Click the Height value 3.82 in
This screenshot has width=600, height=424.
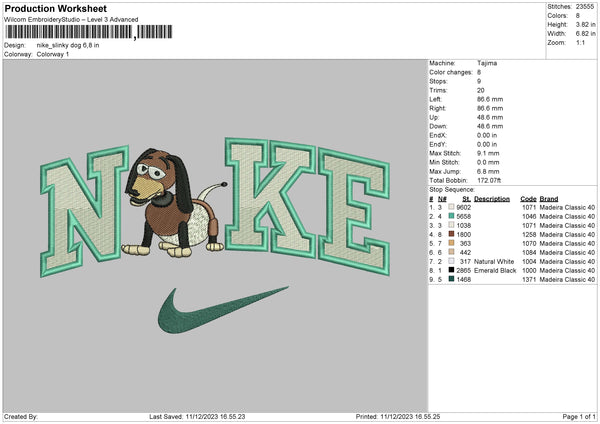tap(585, 24)
